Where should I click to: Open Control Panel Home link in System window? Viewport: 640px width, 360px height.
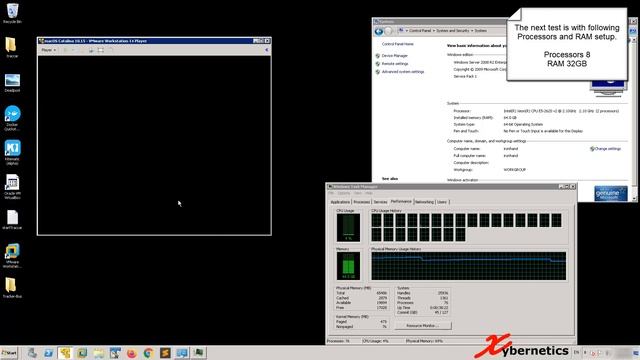coord(397,44)
